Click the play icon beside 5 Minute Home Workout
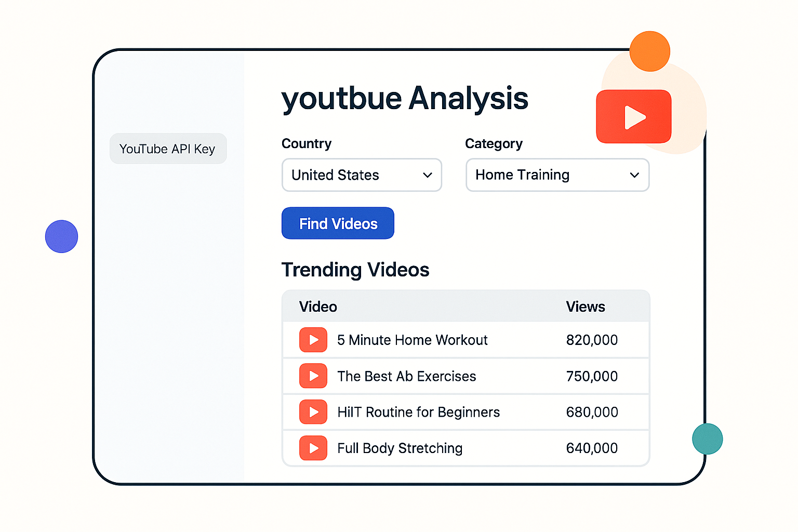The image size is (798, 532). click(x=313, y=340)
